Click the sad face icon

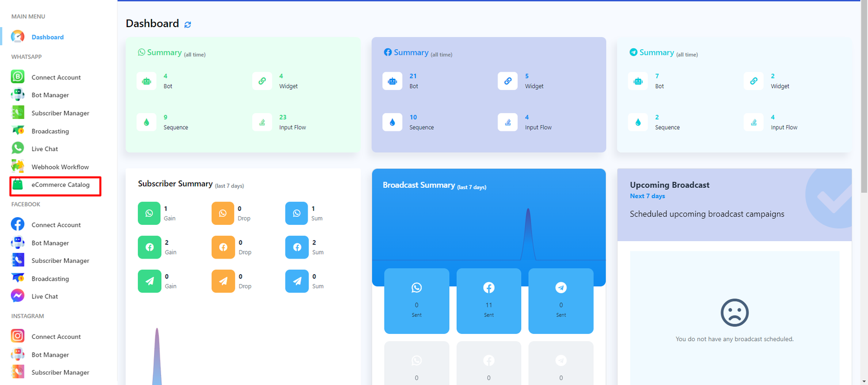point(735,313)
